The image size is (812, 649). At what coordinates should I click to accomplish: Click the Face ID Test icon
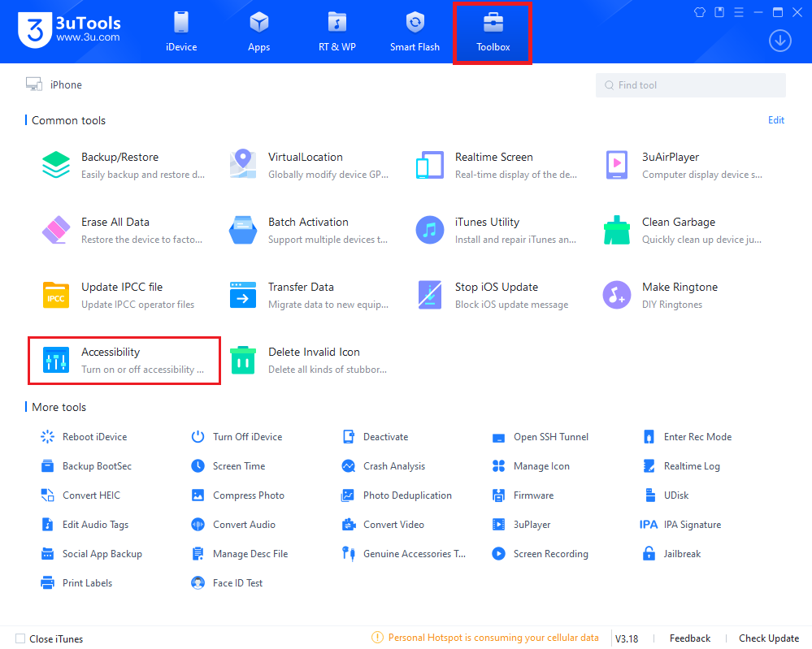pyautogui.click(x=198, y=582)
